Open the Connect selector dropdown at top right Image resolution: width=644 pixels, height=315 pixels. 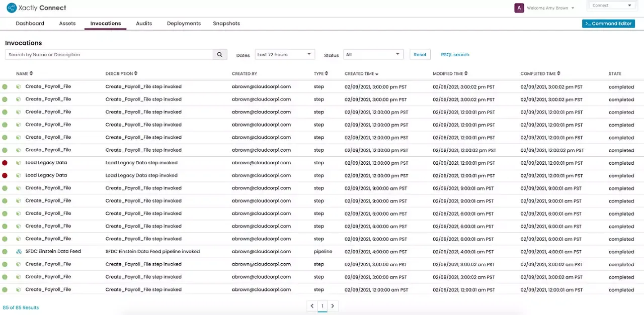(x=611, y=6)
